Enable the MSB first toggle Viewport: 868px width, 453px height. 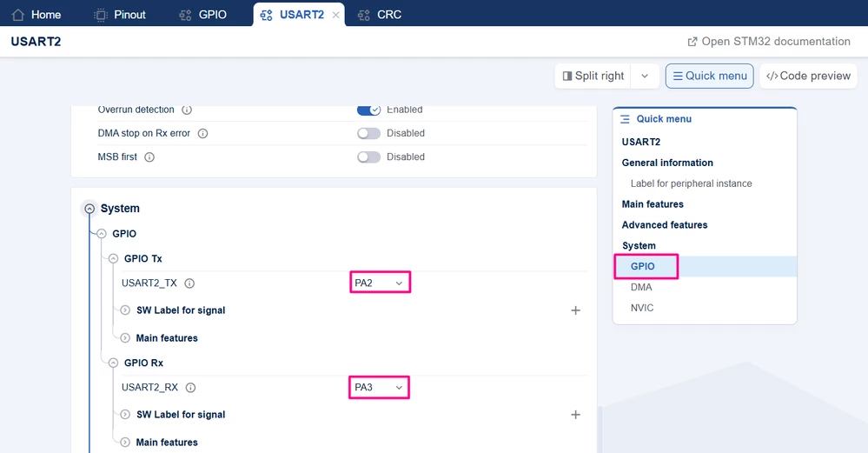tap(368, 157)
